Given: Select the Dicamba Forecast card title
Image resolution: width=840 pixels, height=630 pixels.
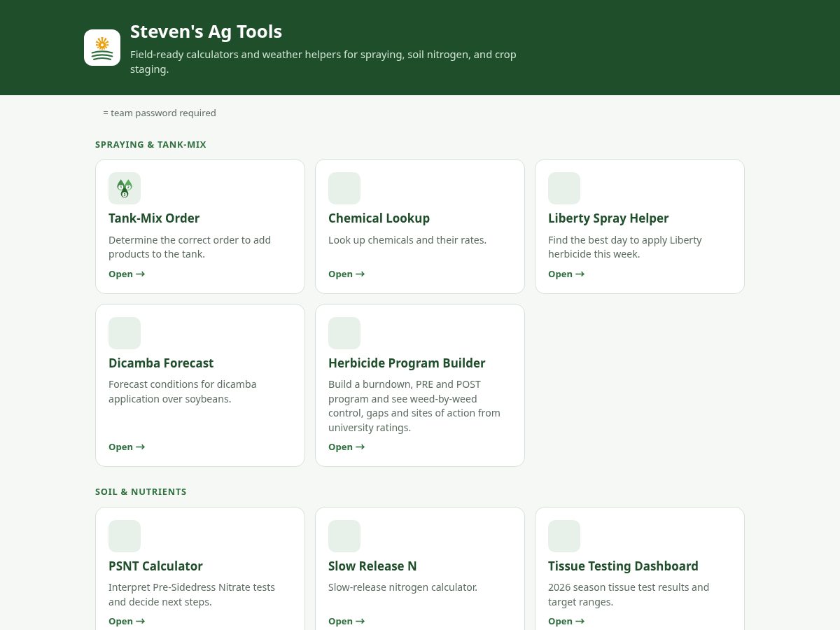Looking at the screenshot, I should pos(161,363).
